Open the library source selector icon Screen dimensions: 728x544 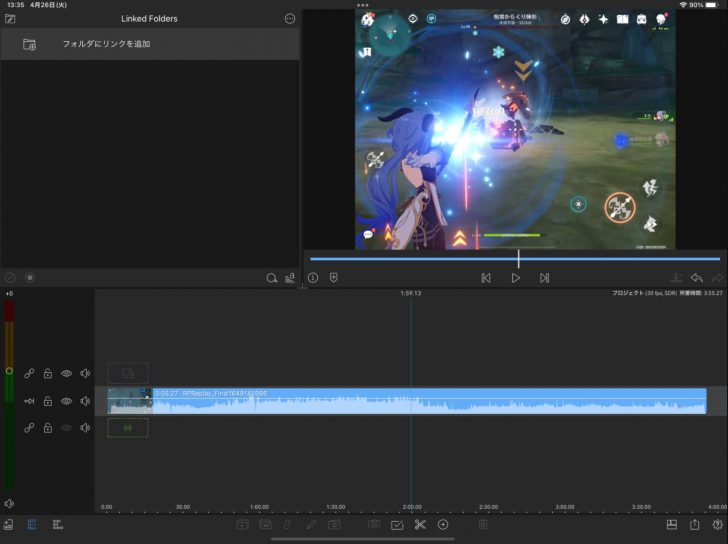click(10, 19)
